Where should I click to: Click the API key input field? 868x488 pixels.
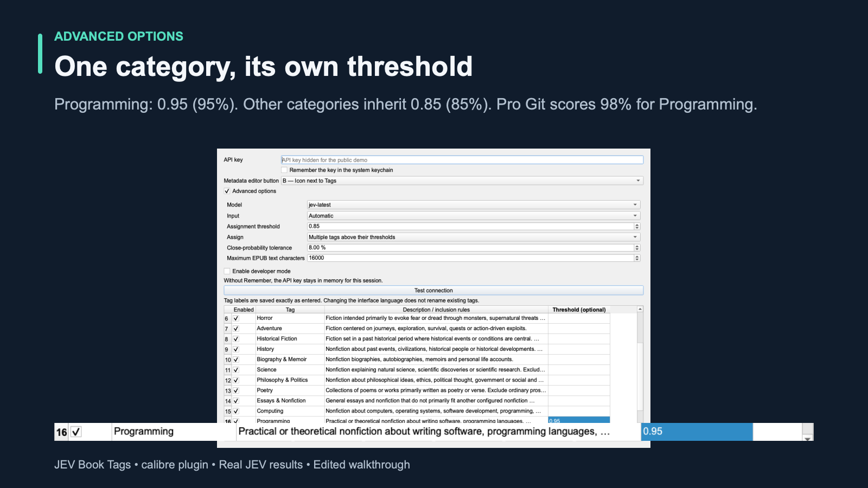click(x=462, y=160)
